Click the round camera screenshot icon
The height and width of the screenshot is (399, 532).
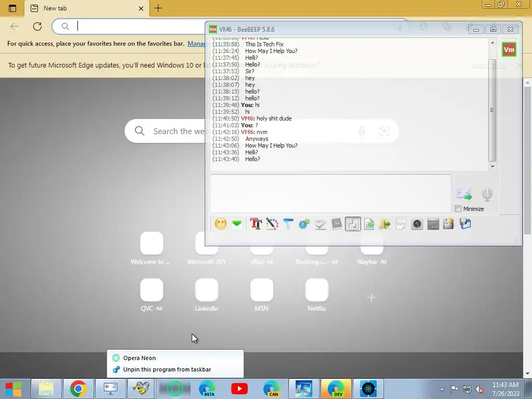pos(417,224)
